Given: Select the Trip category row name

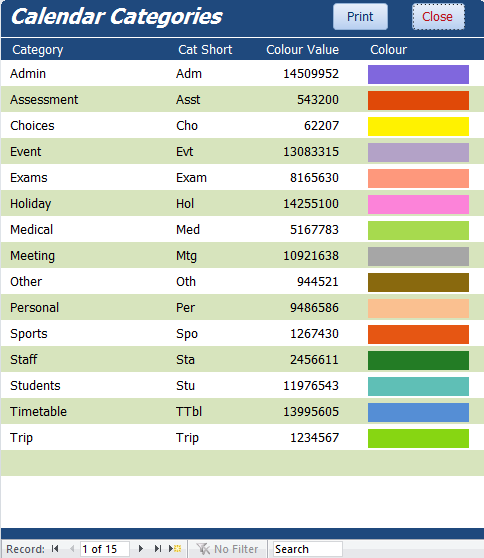Looking at the screenshot, I should click(x=21, y=438).
